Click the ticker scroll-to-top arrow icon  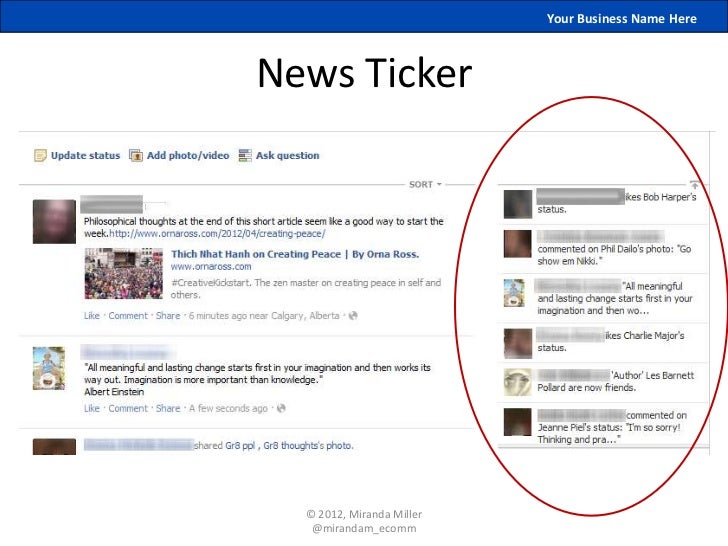[694, 184]
